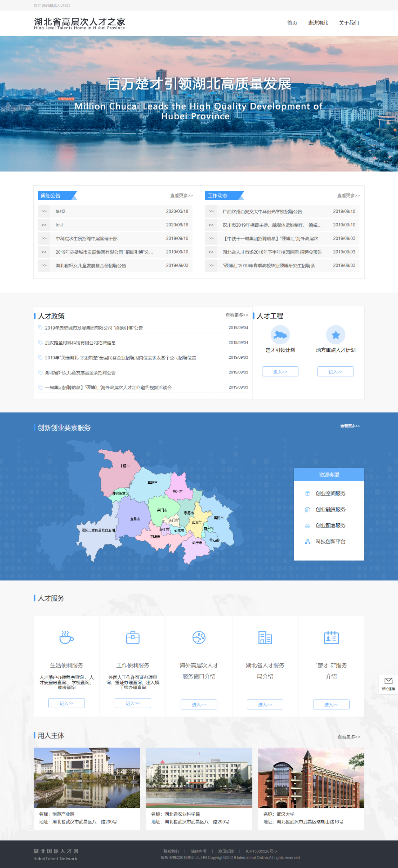
Task: Click the >> arrow beside test2 notice
Action: pyautogui.click(x=44, y=211)
